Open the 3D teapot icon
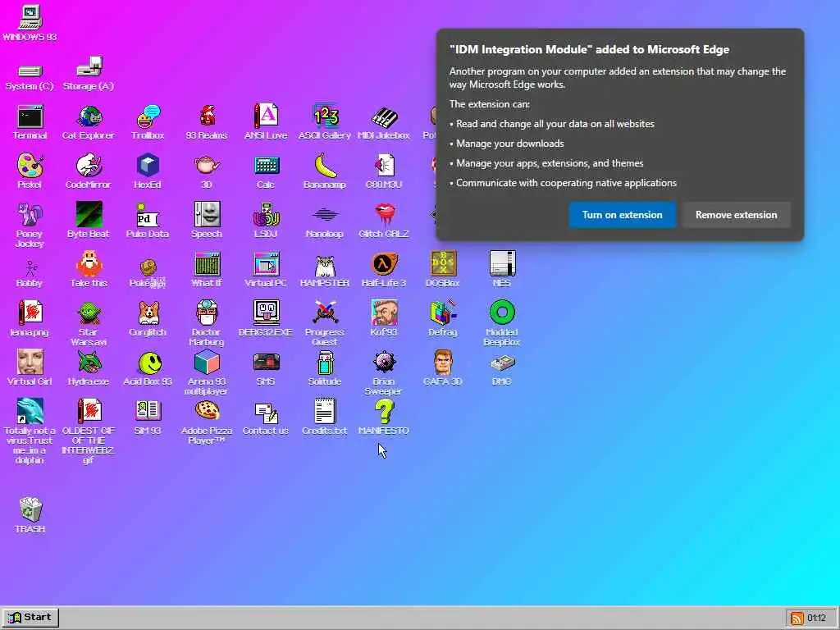Viewport: 840px width, 630px height. (207, 166)
